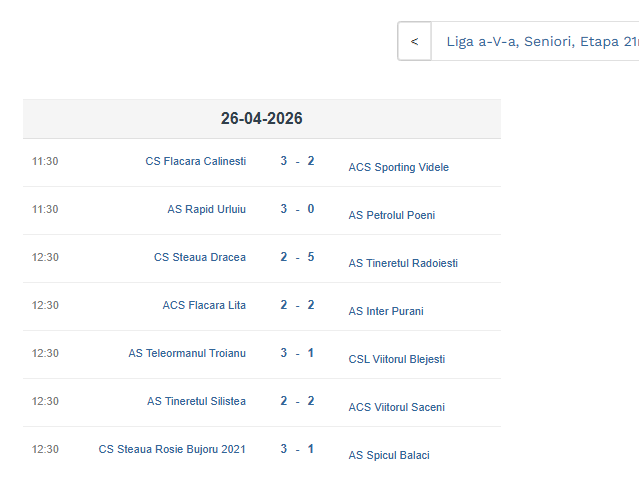Open ACS Flacara Lita team link
Screen dimensions: 639x489
(x=204, y=305)
